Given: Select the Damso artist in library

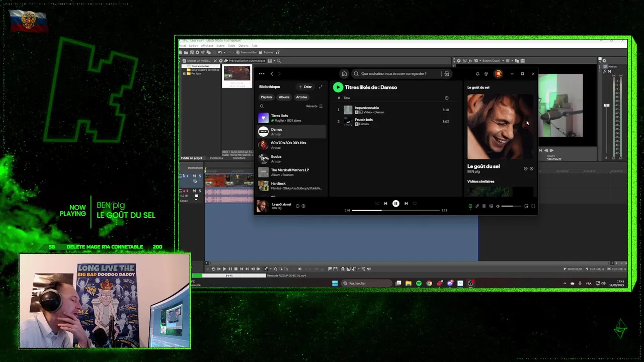Looking at the screenshot, I should 292,132.
